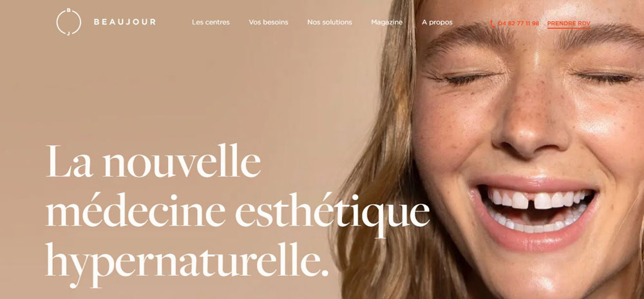Click the BEAUJOUR wordmark in header

click(125, 22)
